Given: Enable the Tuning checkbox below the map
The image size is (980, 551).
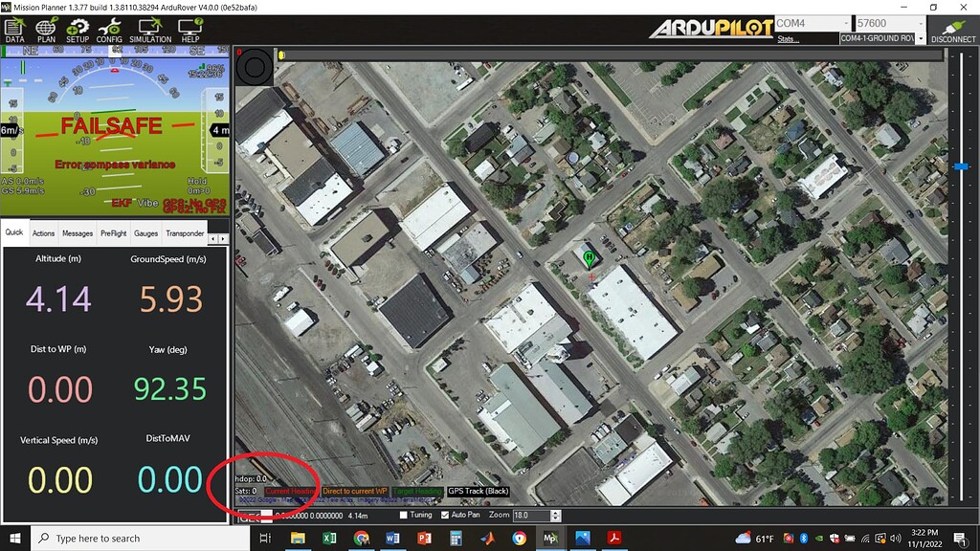Looking at the screenshot, I should (402, 515).
